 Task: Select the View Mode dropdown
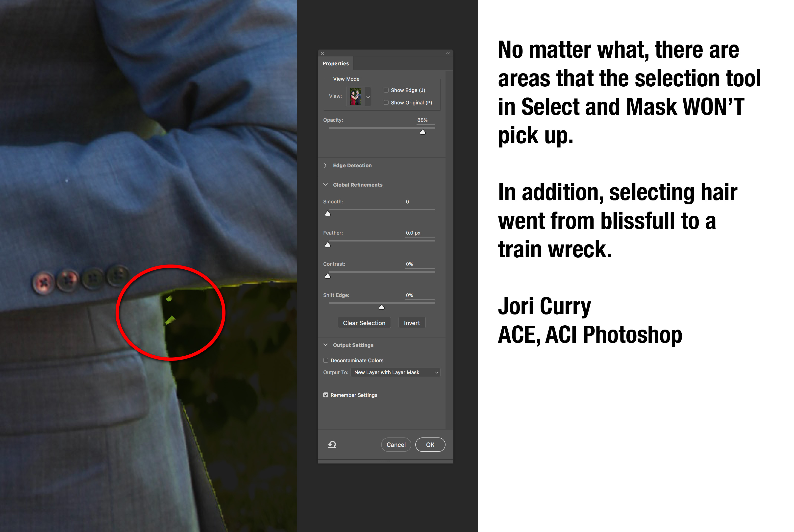(x=365, y=96)
